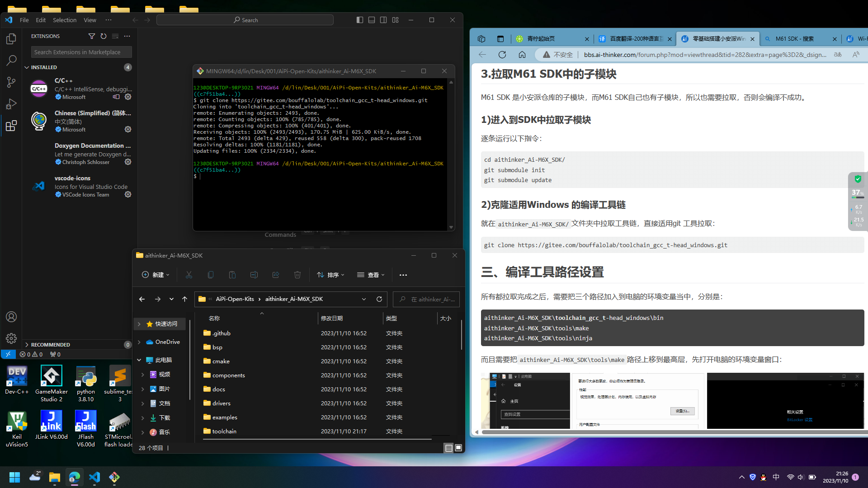Click Copy icon in File Explorer toolbar

click(x=211, y=275)
